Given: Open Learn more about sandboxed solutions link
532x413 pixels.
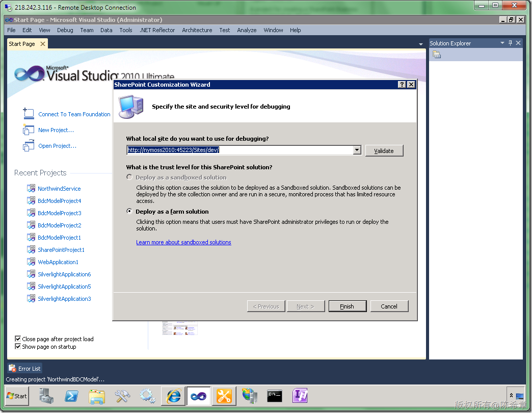Looking at the screenshot, I should 183,242.
